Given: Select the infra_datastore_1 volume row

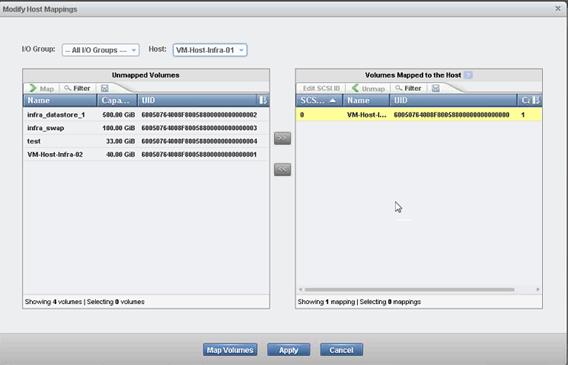Looking at the screenshot, I should click(x=146, y=115).
